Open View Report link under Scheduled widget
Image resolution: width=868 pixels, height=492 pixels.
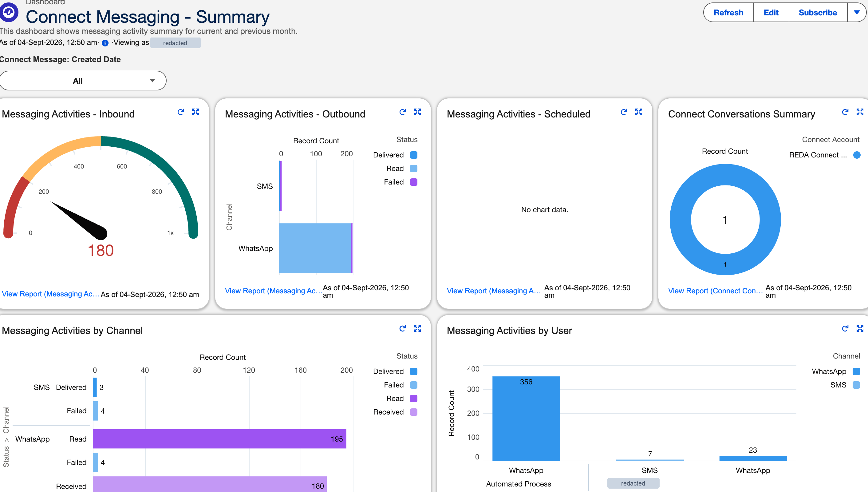pyautogui.click(x=494, y=291)
